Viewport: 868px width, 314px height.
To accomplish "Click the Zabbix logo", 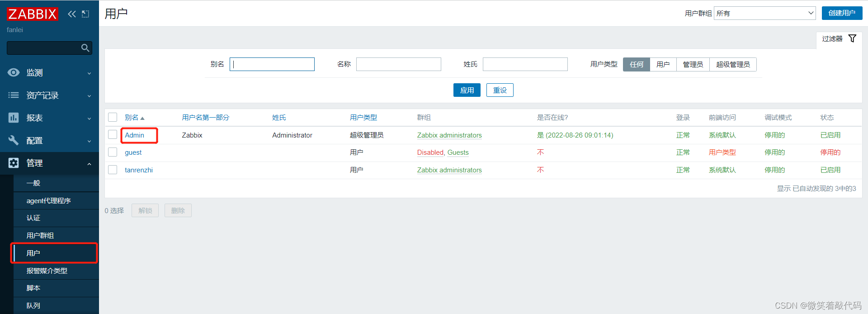I will [x=33, y=14].
